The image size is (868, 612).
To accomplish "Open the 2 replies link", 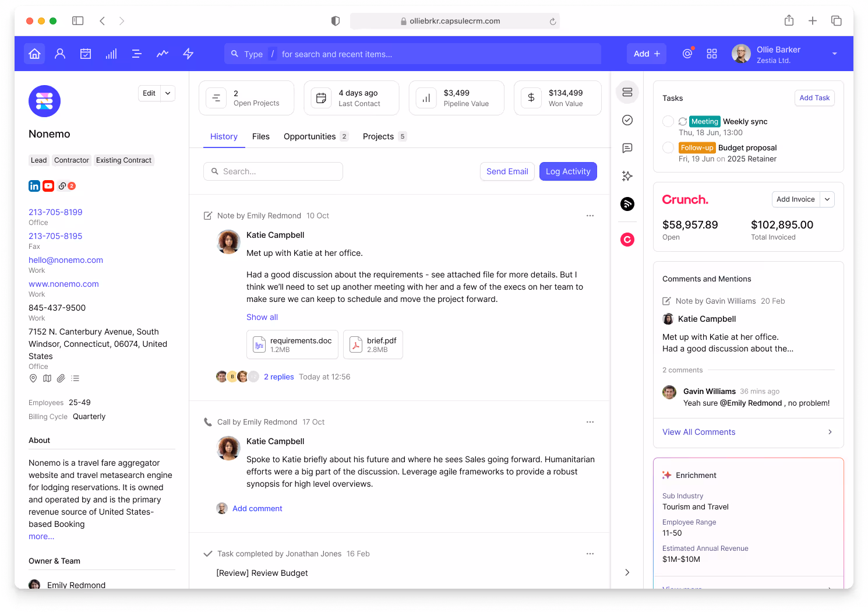I will (278, 377).
